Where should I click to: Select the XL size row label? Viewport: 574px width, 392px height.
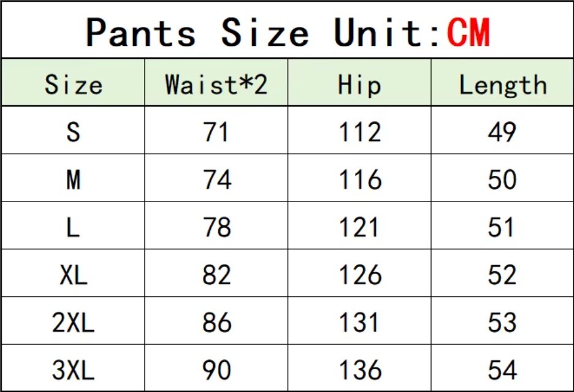pyautogui.click(x=73, y=274)
